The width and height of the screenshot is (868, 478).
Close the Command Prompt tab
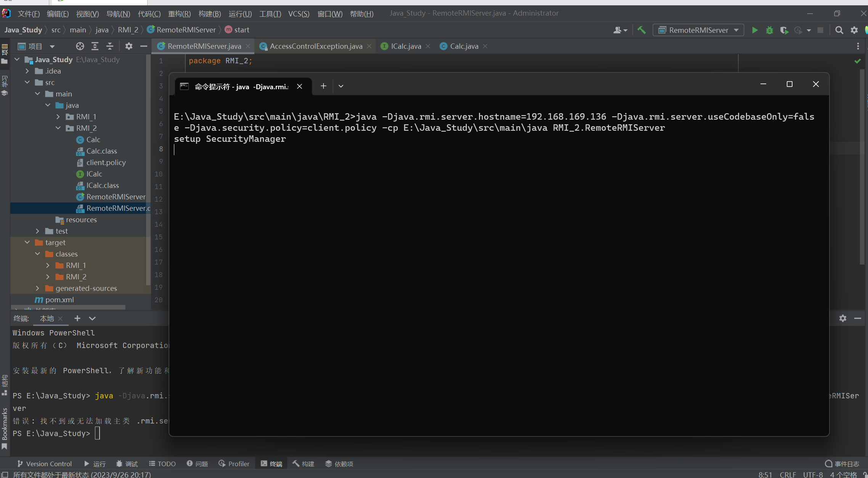point(300,87)
